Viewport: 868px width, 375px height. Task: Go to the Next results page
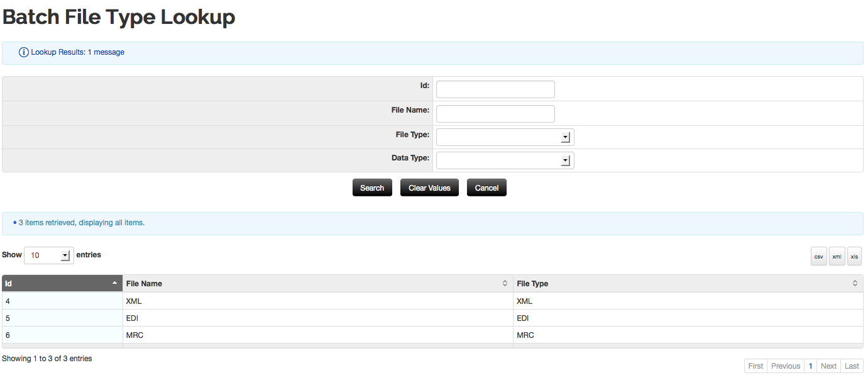(828, 366)
